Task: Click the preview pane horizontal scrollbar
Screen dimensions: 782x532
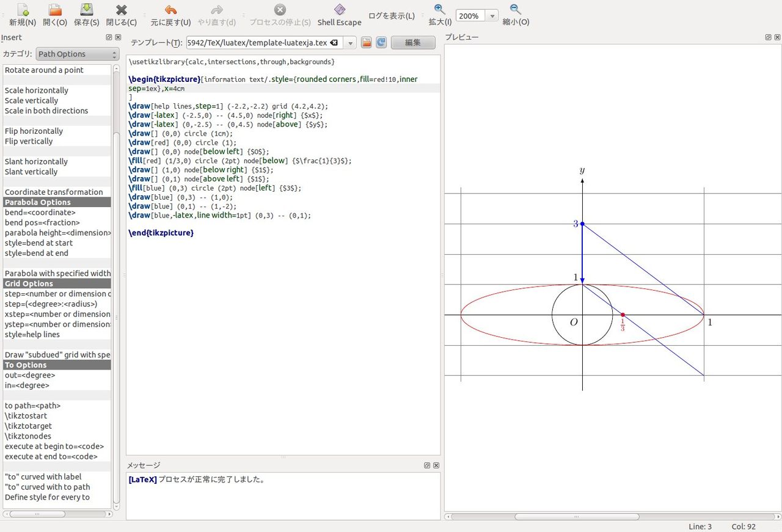Action: tap(576, 517)
